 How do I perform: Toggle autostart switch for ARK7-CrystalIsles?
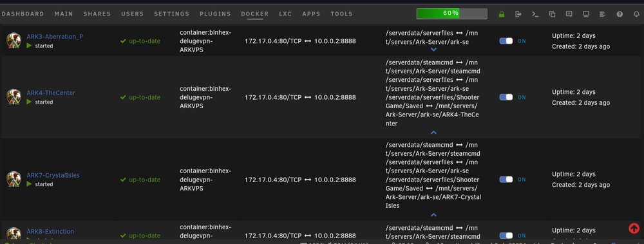506,180
